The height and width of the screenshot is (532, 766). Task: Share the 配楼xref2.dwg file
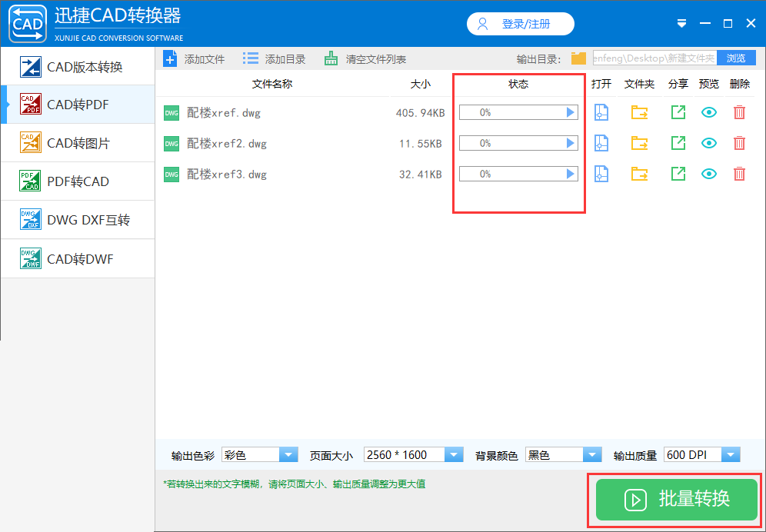pyautogui.click(x=678, y=143)
